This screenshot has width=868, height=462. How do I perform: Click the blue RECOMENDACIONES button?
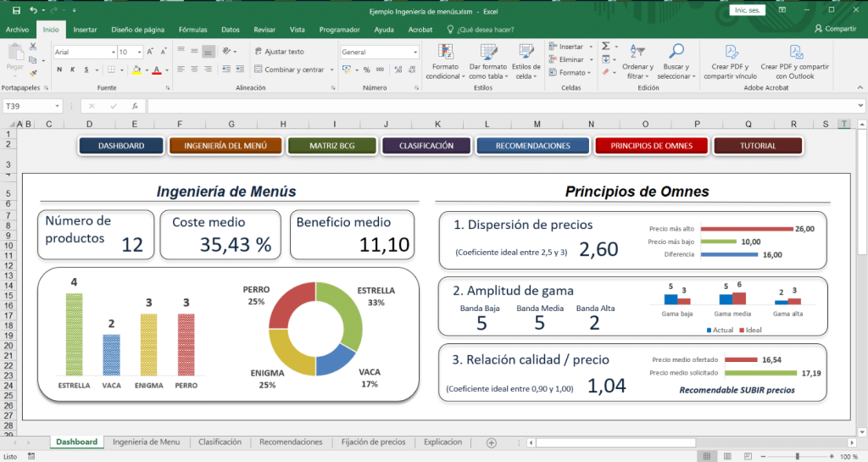coord(532,146)
